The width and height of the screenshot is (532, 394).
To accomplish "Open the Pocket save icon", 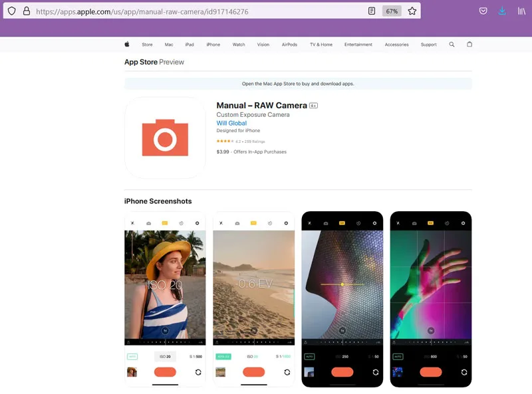I will pos(483,11).
